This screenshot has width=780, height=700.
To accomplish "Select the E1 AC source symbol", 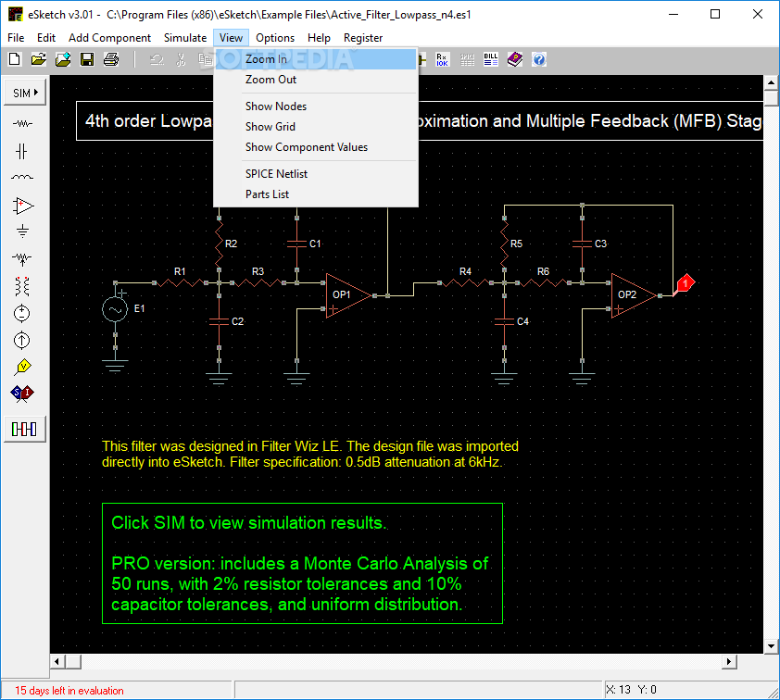I will (x=115, y=310).
